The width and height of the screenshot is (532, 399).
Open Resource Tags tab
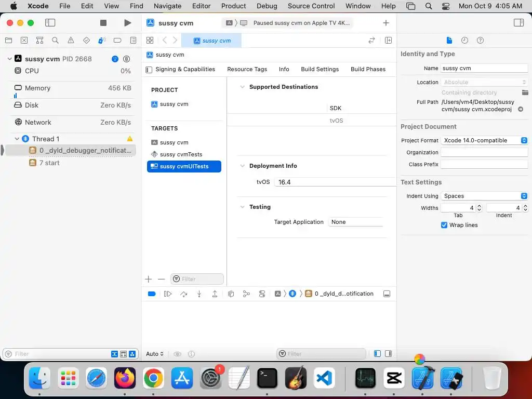(247, 69)
